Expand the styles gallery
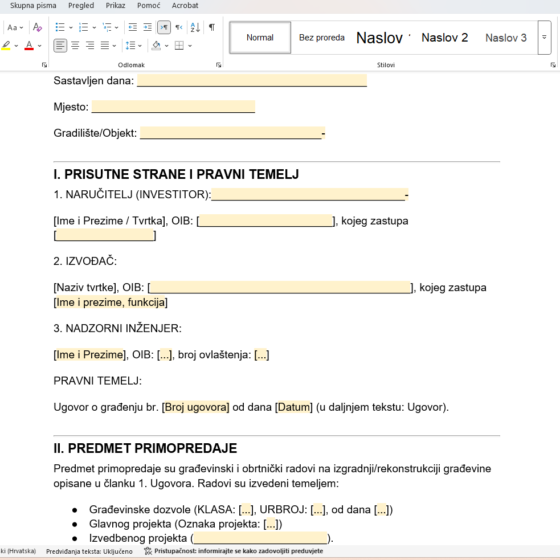This screenshot has height=560, width=560. point(544,37)
